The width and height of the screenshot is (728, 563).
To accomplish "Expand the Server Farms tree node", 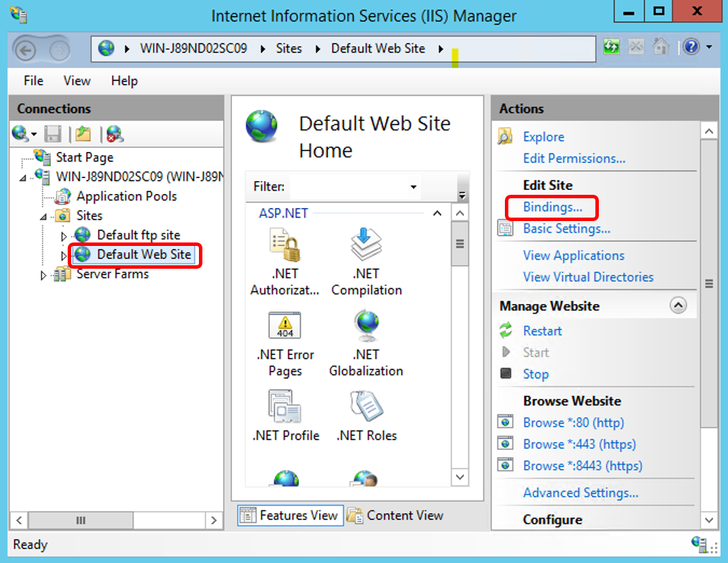I will click(x=44, y=275).
